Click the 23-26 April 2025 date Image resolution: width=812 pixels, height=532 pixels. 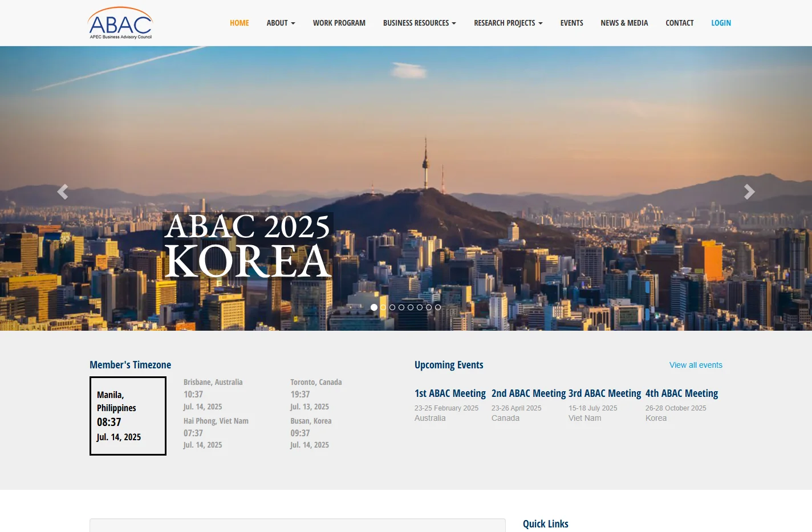[517, 408]
